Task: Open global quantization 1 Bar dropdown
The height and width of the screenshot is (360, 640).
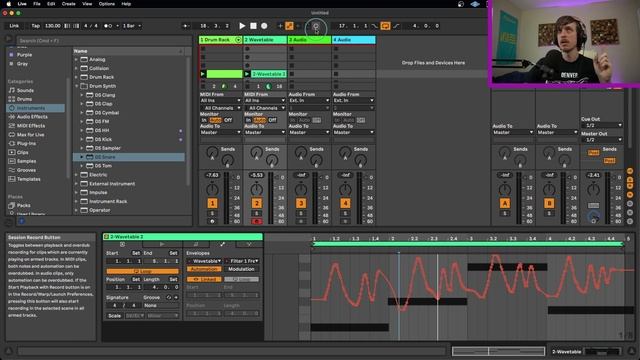Action: (132, 26)
